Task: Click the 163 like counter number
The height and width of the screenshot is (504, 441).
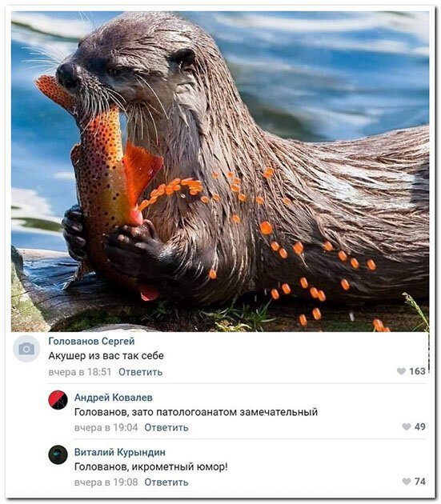Action: 417,371
